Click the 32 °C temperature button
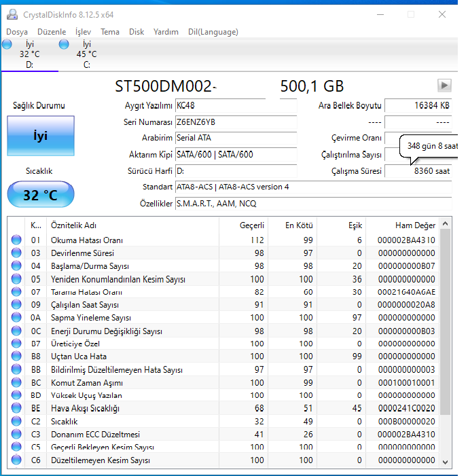 [x=41, y=195]
